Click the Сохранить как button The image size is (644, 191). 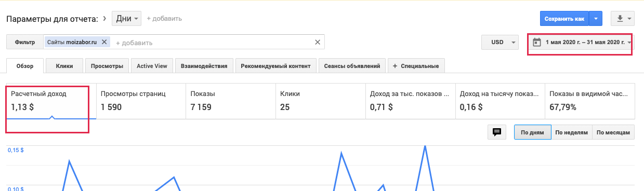click(x=564, y=19)
